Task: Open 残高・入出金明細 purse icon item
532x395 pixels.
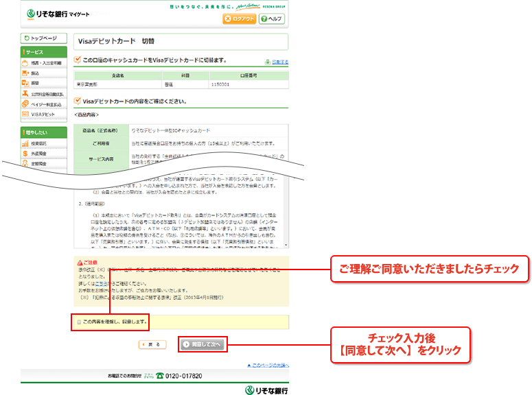Action: [44, 63]
